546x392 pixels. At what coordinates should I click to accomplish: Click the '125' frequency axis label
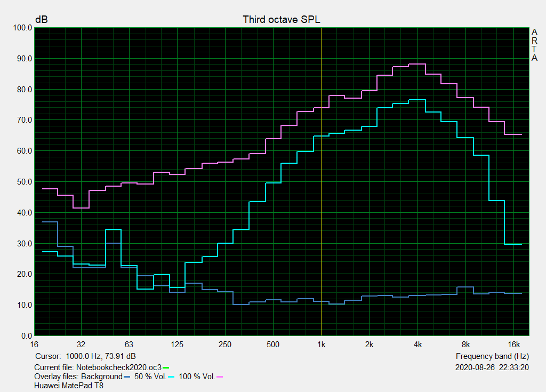click(x=177, y=345)
